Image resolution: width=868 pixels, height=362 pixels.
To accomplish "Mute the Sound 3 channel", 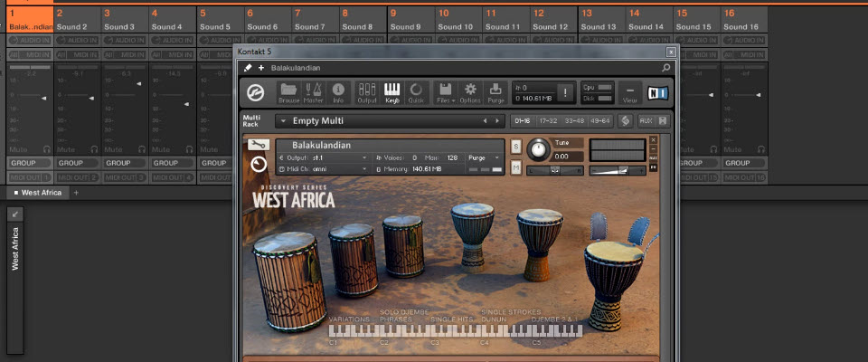I will (113, 149).
